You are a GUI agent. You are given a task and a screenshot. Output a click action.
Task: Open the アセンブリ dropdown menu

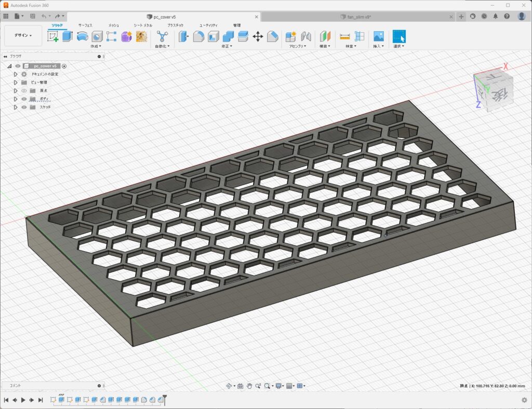pos(298,46)
